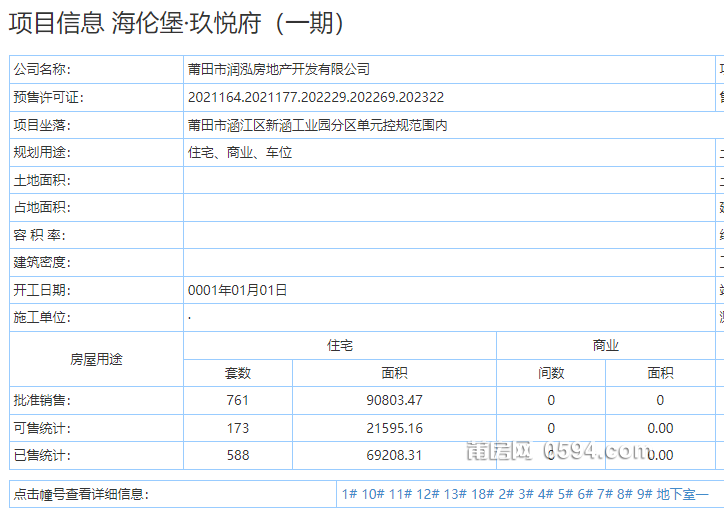Open building 6# details link

click(585, 494)
